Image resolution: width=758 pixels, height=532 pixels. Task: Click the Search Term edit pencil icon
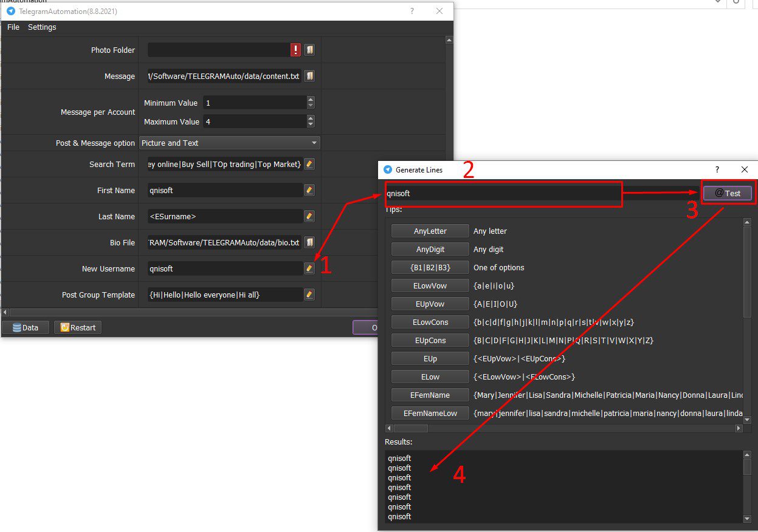[x=309, y=164]
